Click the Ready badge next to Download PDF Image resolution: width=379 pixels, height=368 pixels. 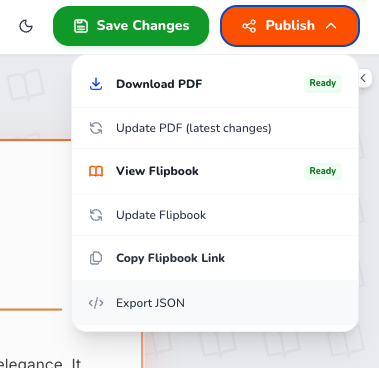tap(323, 83)
